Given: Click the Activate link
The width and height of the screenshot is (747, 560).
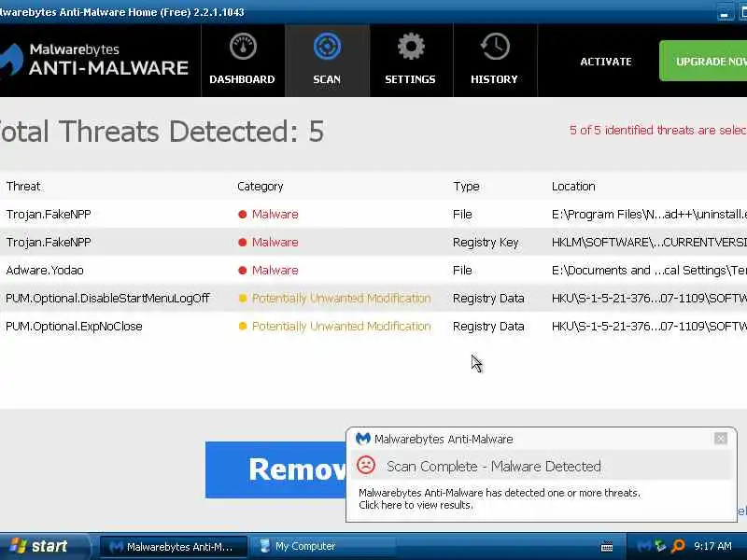Looking at the screenshot, I should click(606, 62).
